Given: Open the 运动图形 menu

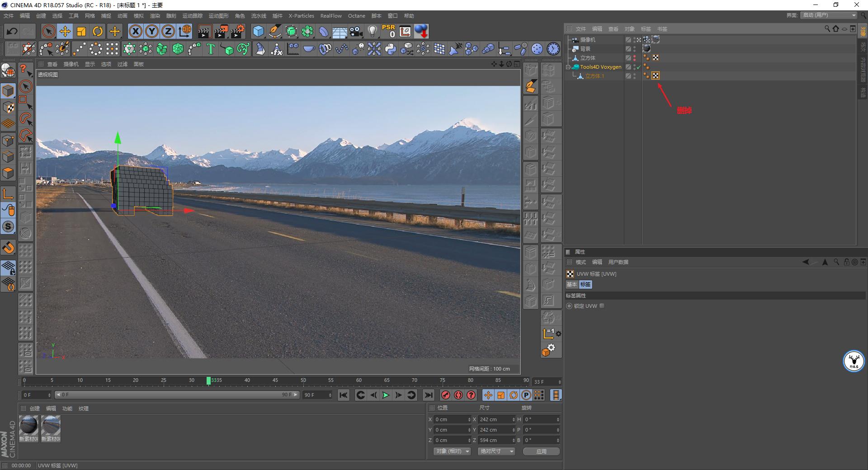Looking at the screenshot, I should point(218,16).
